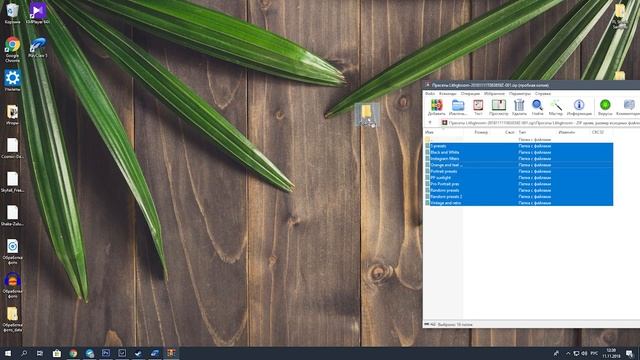
Task: Show archive Информация (Info) icon
Action: click(x=579, y=107)
